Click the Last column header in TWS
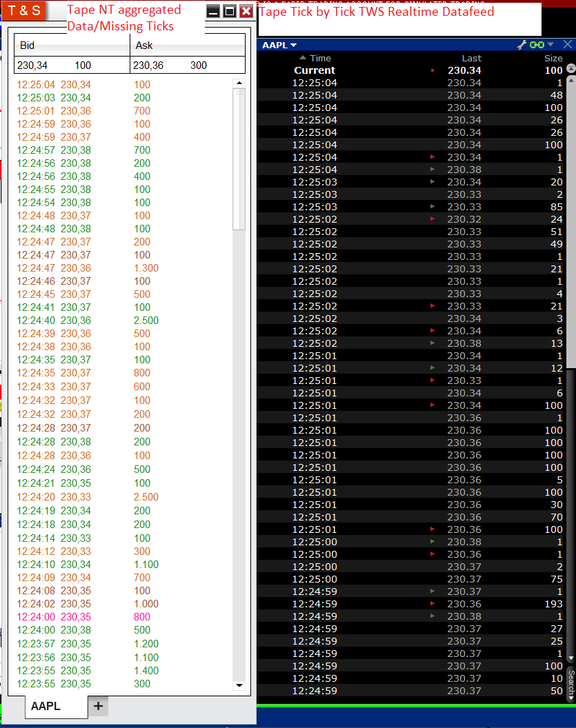The width and height of the screenshot is (576, 728). [x=471, y=58]
